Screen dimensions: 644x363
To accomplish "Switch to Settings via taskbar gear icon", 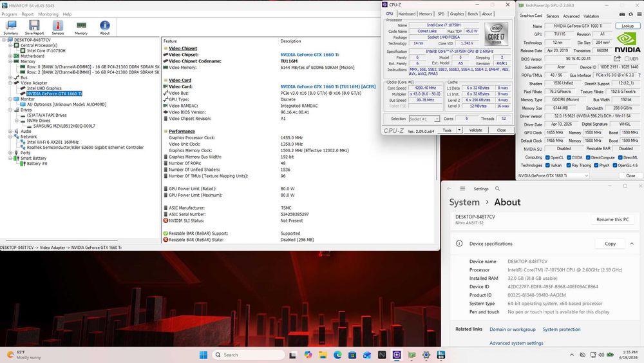I will 426,355.
